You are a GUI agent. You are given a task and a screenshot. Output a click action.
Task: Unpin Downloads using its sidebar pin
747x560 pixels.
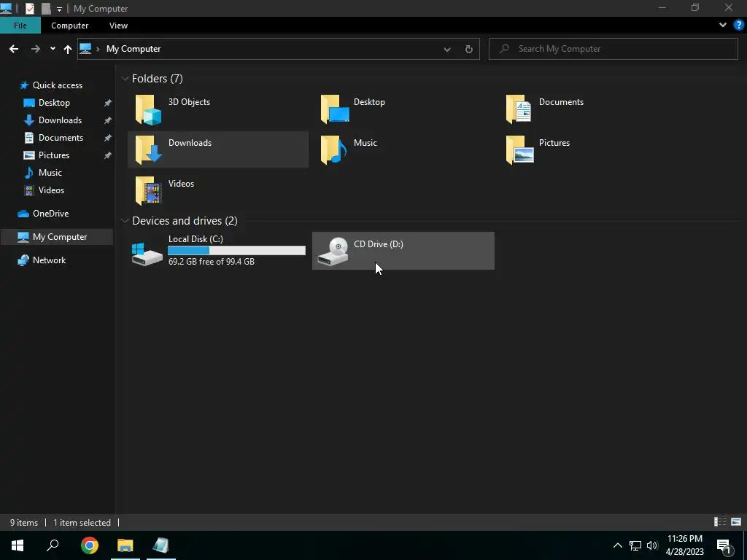[108, 120]
